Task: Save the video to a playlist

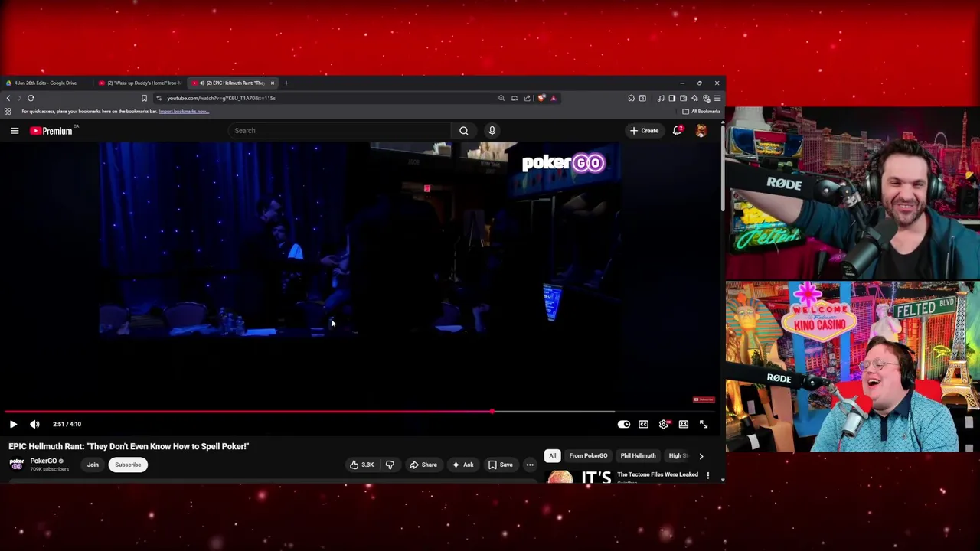Action: click(x=501, y=465)
